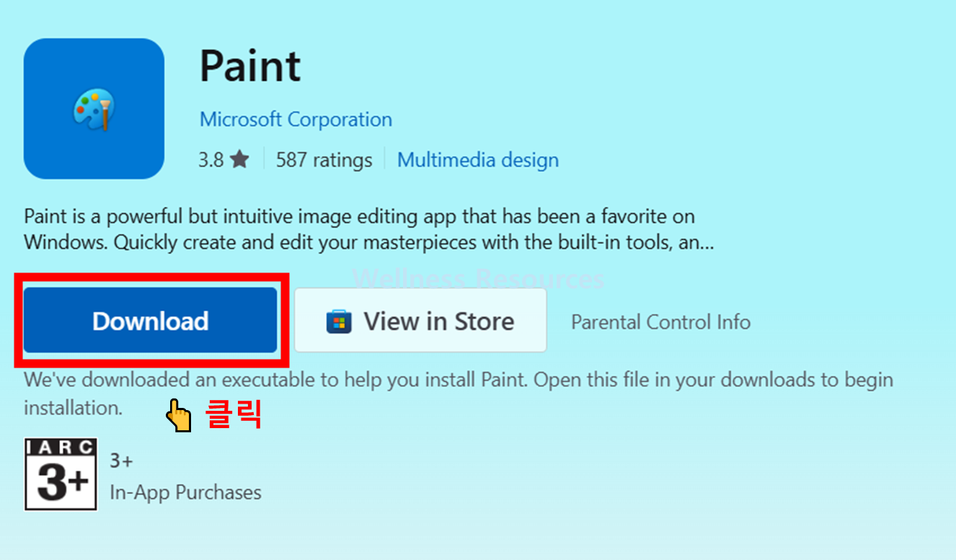Click the IARC 3+ rating badge

61,474
